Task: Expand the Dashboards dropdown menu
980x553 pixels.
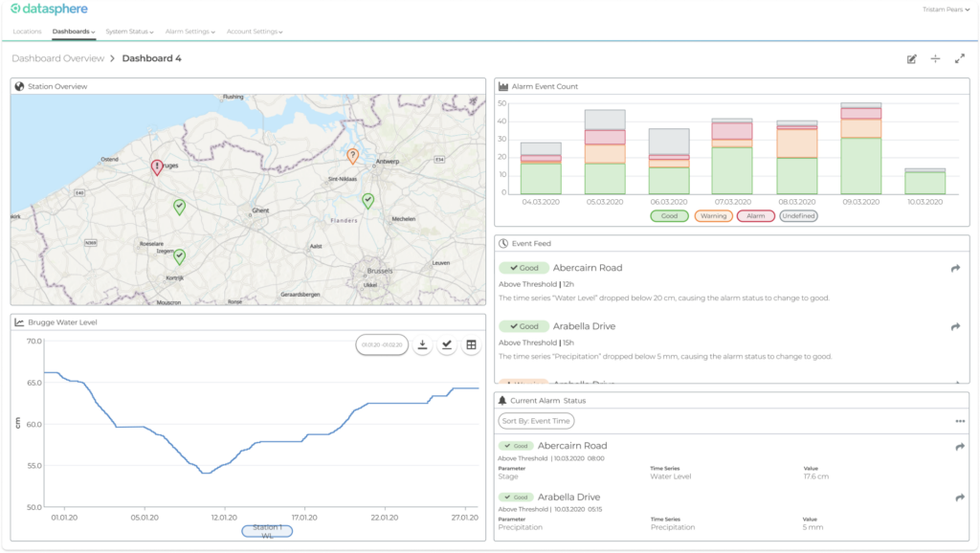Action: (x=74, y=32)
